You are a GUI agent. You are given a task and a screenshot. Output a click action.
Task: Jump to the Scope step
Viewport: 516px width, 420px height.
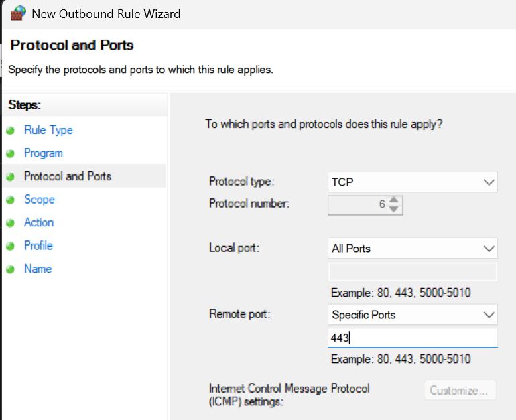pyautogui.click(x=39, y=200)
